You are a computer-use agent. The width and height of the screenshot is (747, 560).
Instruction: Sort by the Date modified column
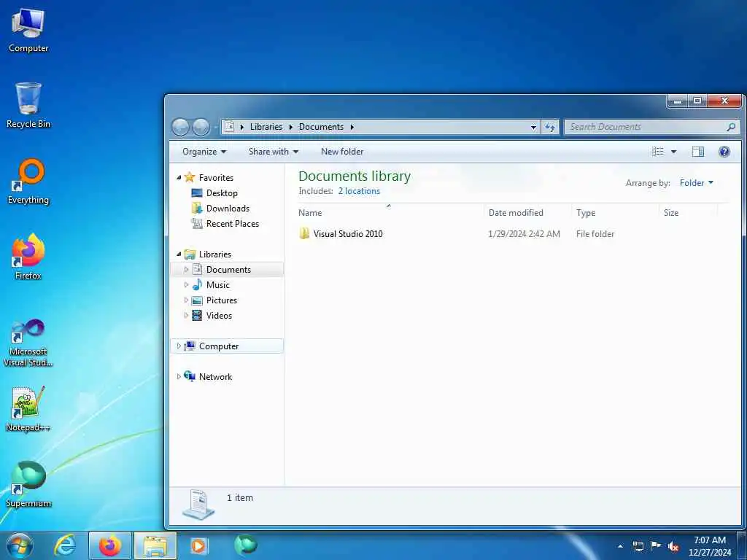[527, 213]
